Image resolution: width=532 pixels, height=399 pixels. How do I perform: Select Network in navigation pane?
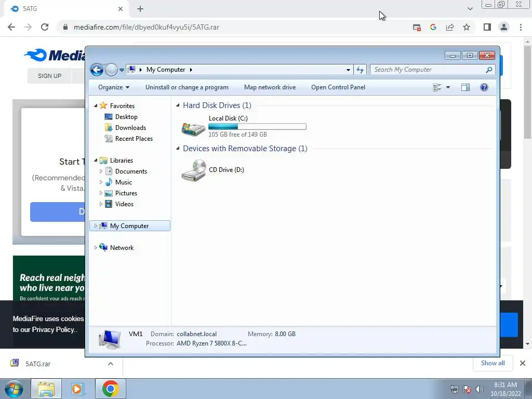click(x=122, y=248)
